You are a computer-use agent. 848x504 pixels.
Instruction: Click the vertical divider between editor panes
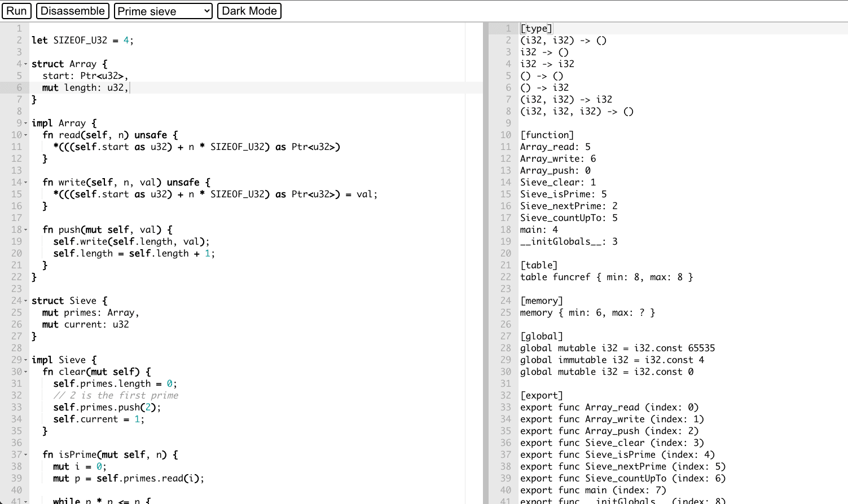click(x=486, y=263)
